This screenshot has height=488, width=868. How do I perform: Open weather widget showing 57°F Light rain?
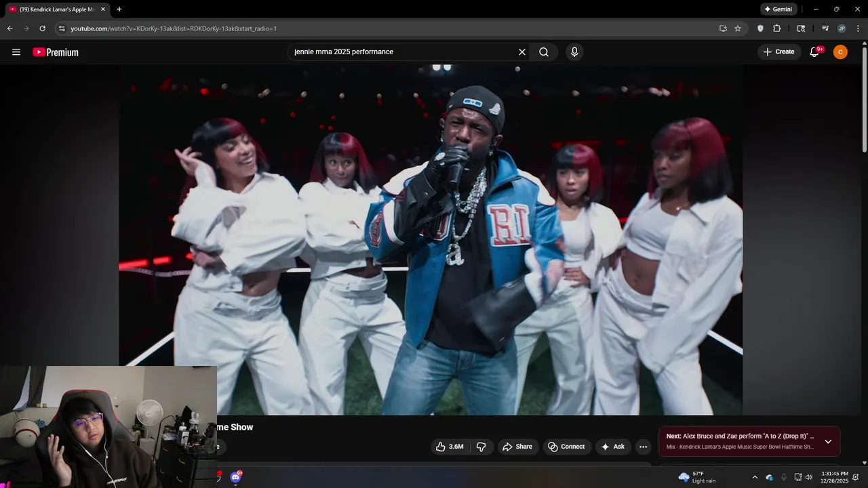tap(697, 477)
